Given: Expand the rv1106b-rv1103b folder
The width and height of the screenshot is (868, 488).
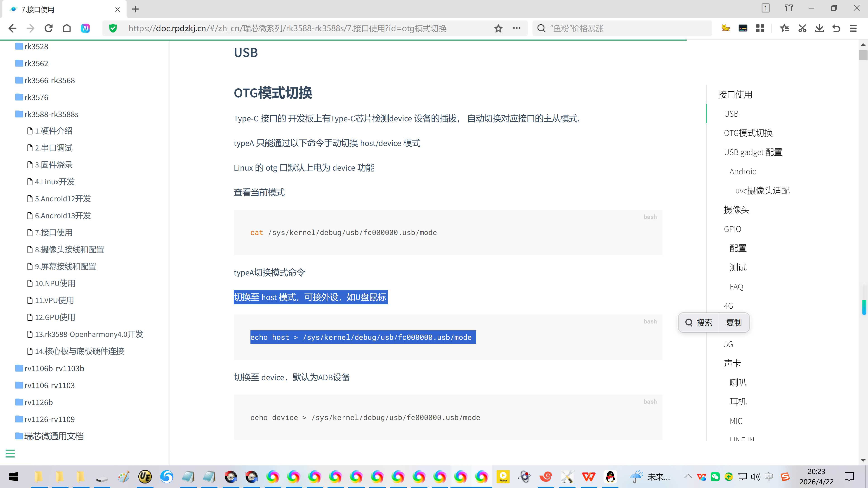Looking at the screenshot, I should point(54,368).
